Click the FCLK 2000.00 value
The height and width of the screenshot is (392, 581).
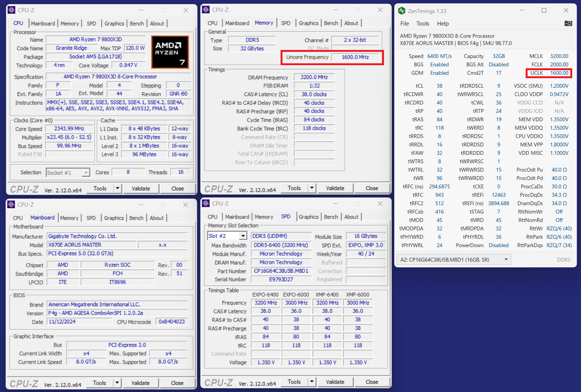click(559, 64)
